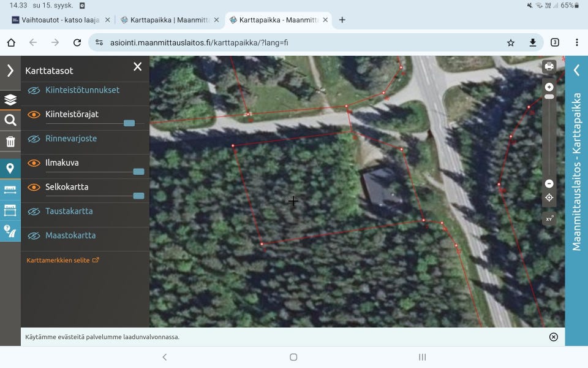Open the map layers stack icon

(x=10, y=99)
